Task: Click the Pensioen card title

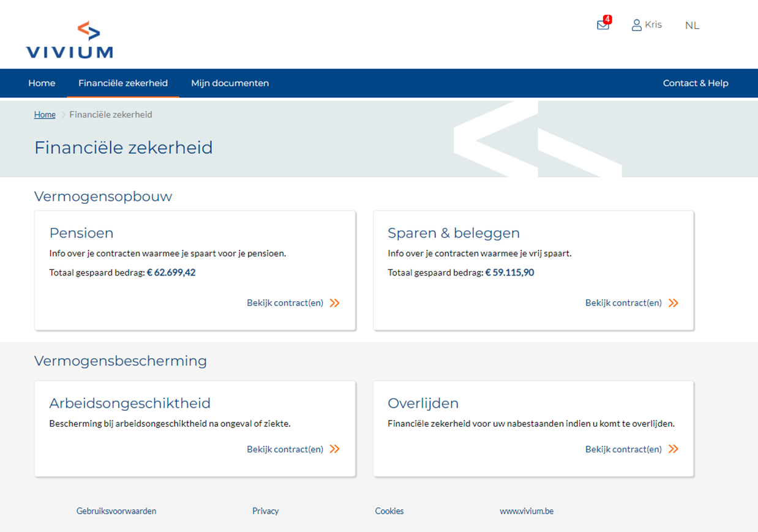Action: click(x=81, y=233)
